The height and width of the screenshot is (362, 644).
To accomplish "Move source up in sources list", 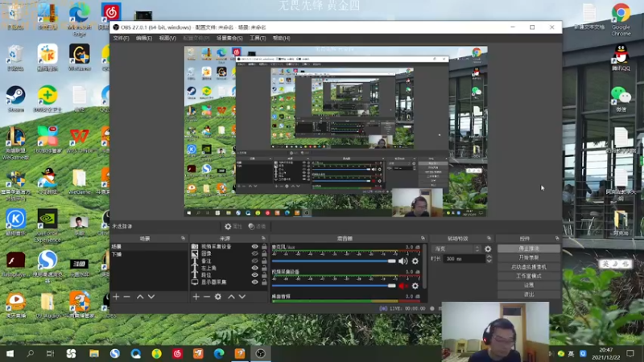I will coord(231,297).
